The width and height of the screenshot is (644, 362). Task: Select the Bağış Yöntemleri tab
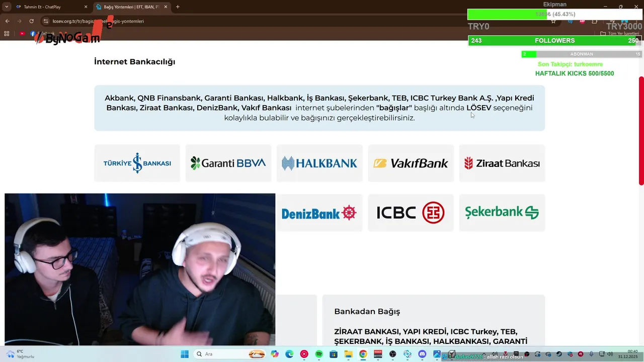[132, 7]
